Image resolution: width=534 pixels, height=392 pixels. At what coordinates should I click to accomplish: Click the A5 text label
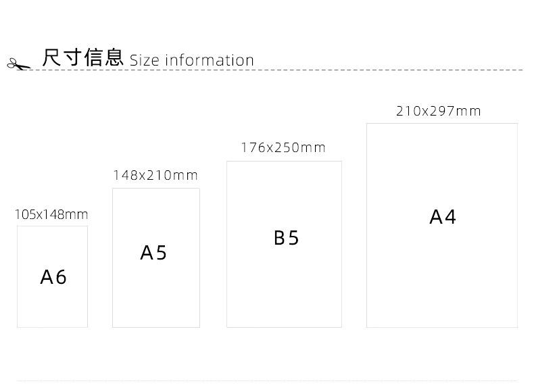[x=153, y=253]
